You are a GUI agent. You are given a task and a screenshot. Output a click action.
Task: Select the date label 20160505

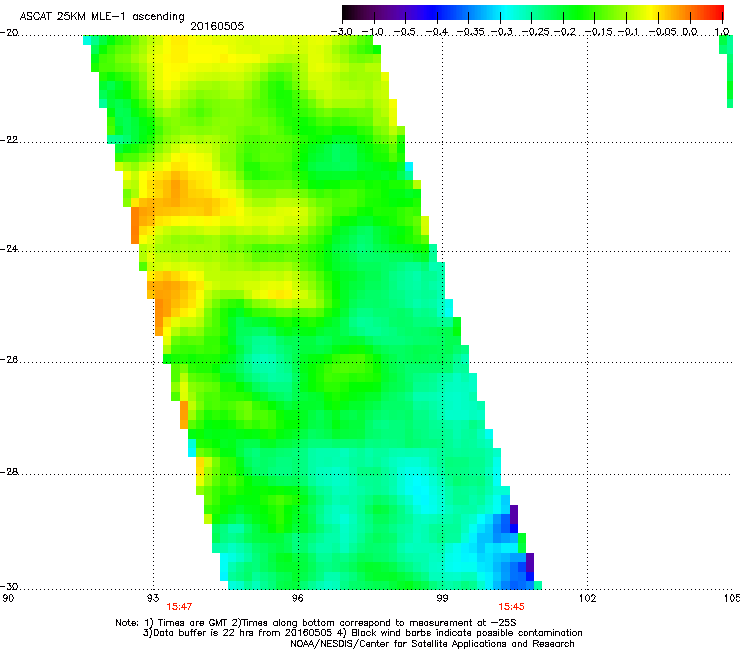[217, 26]
